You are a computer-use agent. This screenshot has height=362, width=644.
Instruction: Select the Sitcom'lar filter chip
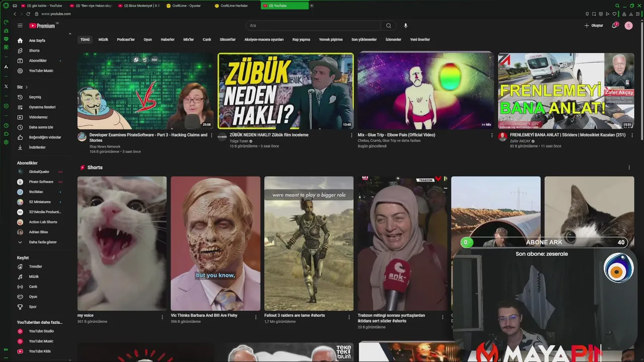[227, 40]
